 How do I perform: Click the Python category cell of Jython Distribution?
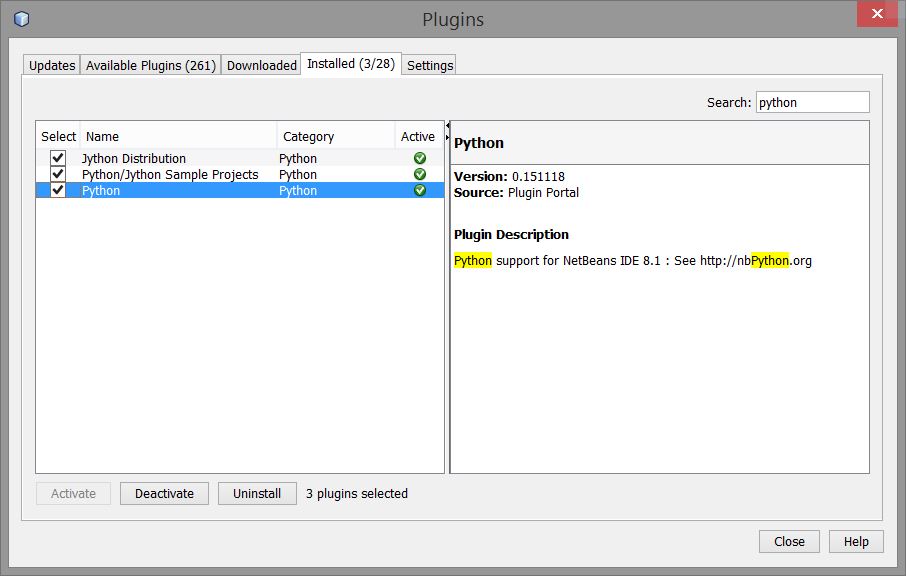298,158
